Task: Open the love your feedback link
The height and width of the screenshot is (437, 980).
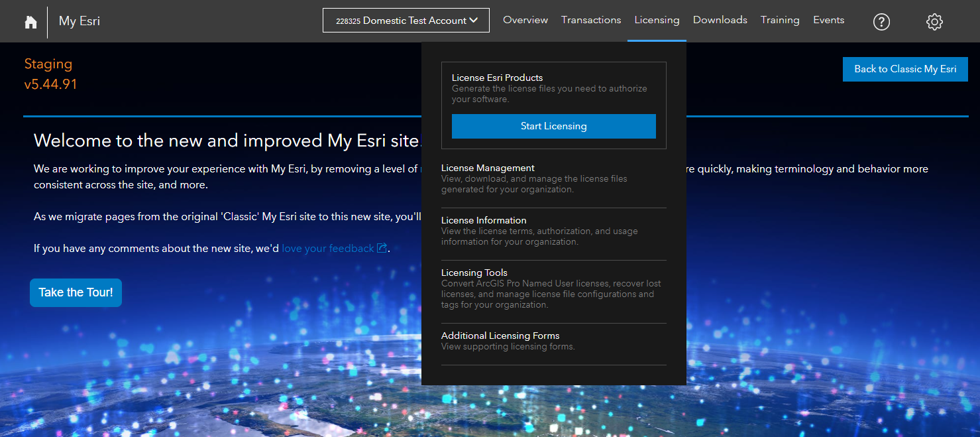Action: [327, 247]
